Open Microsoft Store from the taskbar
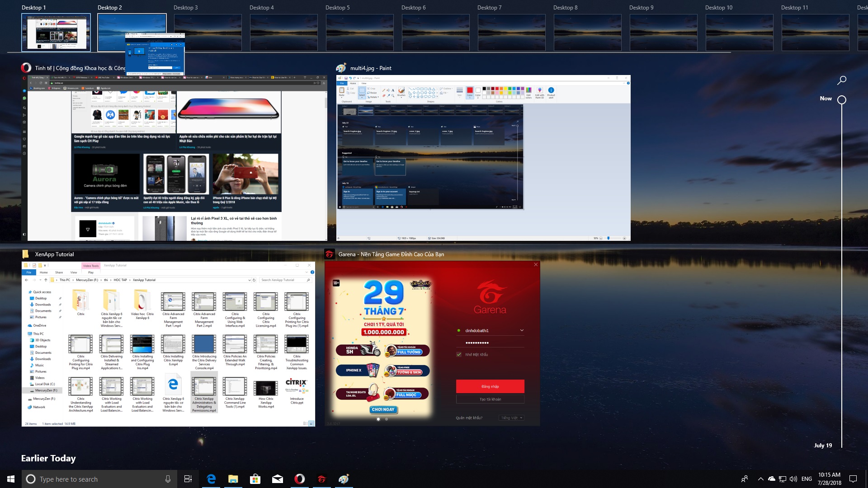Screen dimensions: 868x488 [x=255, y=479]
